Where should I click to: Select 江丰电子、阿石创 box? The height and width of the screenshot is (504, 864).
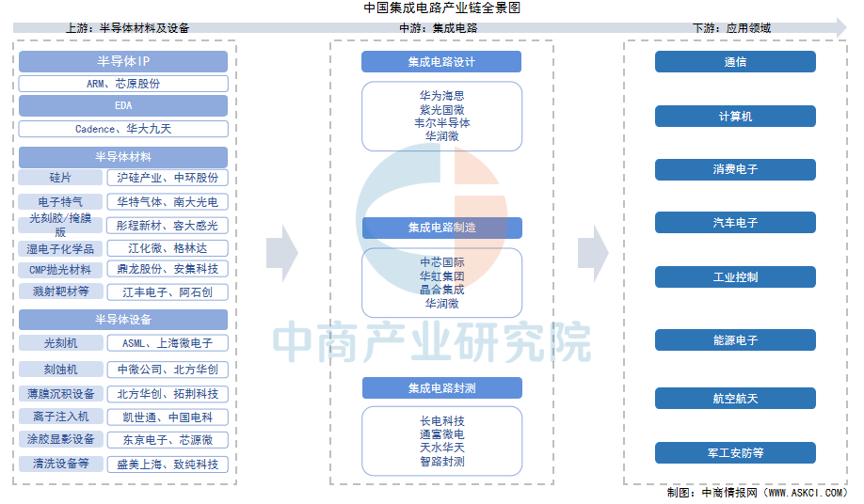(x=168, y=292)
